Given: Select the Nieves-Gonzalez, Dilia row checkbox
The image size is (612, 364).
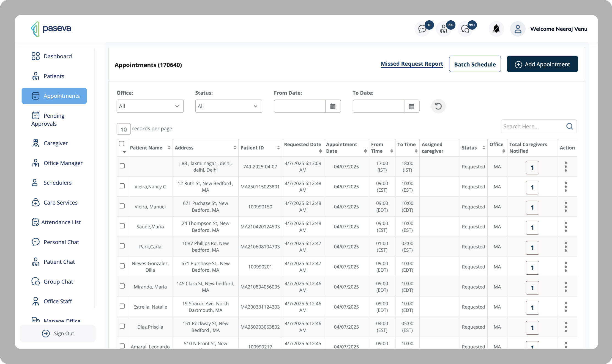Looking at the screenshot, I should [122, 266].
